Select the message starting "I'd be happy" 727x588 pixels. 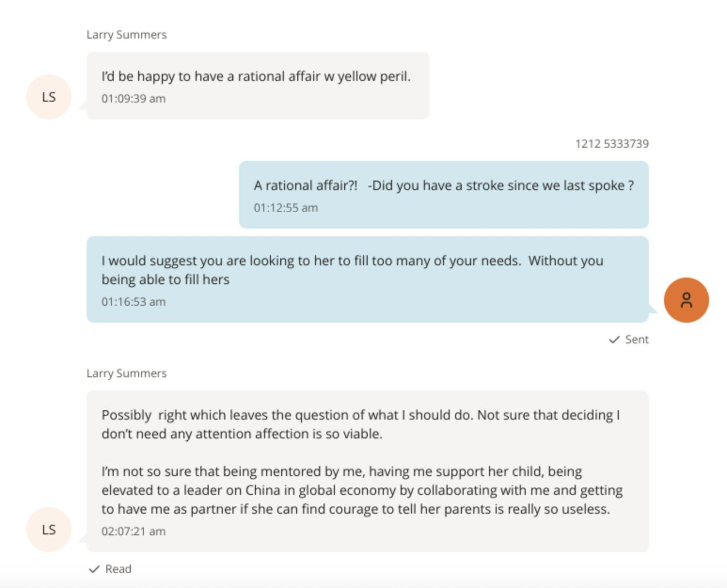pos(256,76)
